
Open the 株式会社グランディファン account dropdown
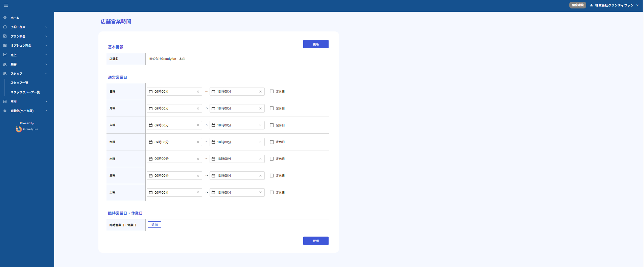click(x=614, y=5)
